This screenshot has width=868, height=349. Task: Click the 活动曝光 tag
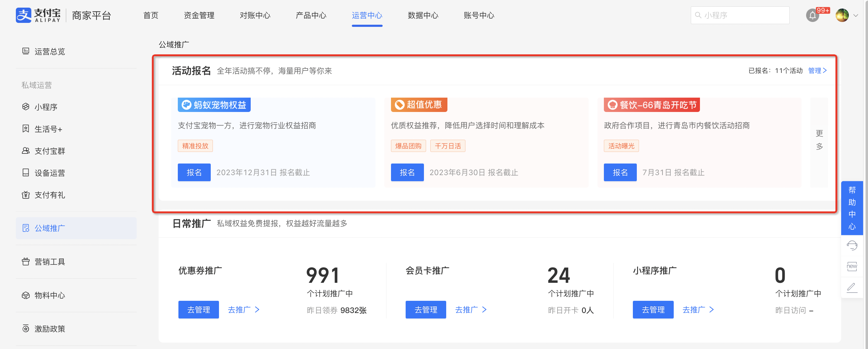tap(621, 146)
